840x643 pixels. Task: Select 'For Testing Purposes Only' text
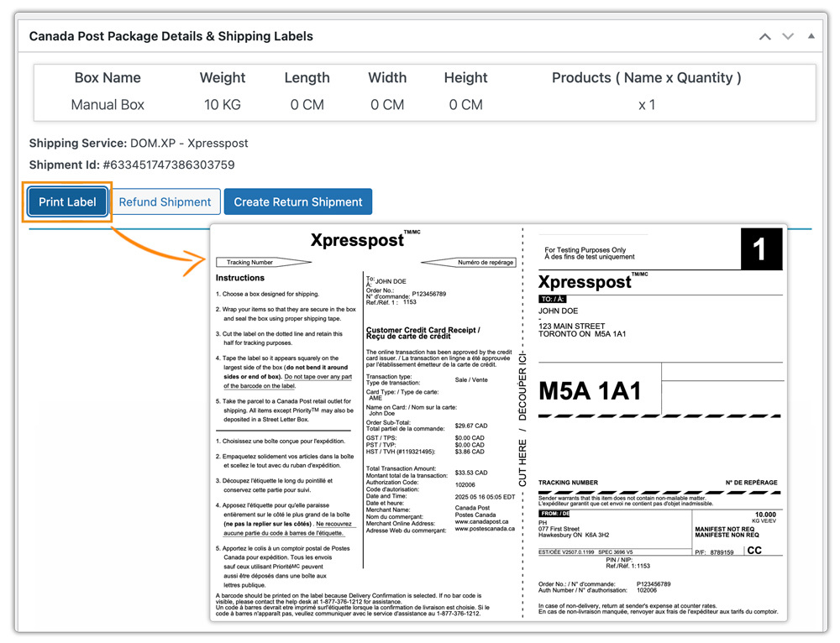[585, 249]
